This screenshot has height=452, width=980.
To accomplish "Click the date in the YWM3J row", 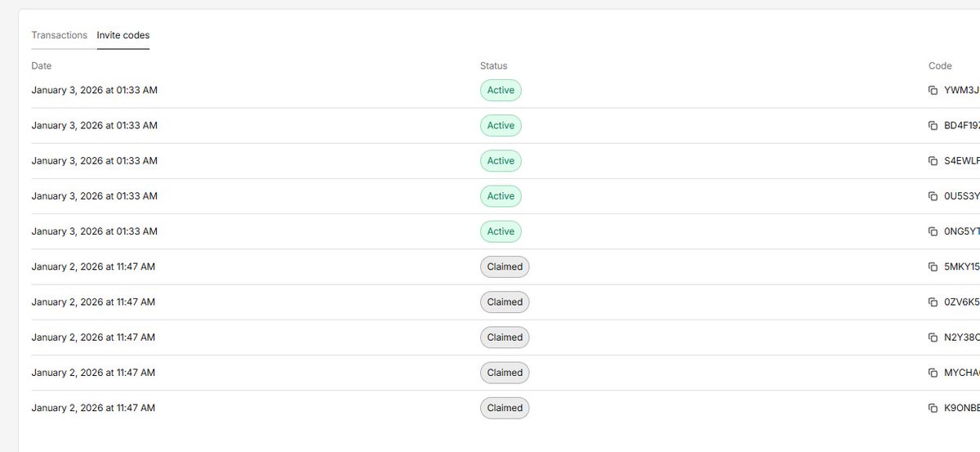I will click(x=95, y=90).
